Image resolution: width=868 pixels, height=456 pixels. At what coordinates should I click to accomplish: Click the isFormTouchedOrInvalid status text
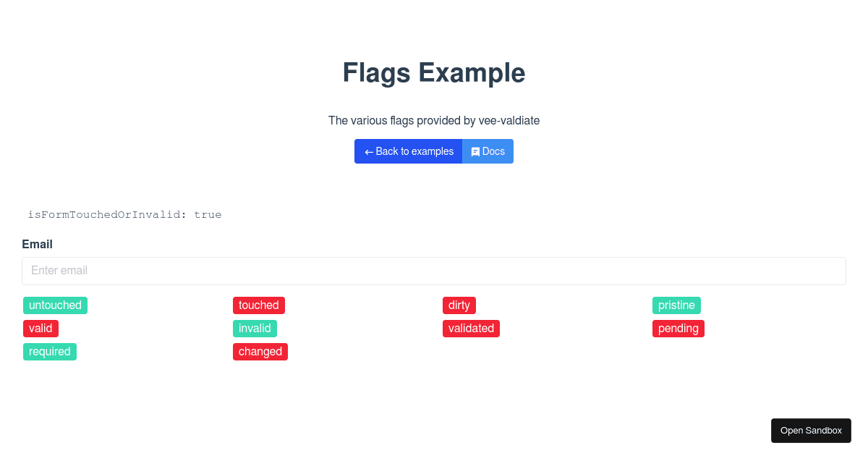tap(124, 215)
